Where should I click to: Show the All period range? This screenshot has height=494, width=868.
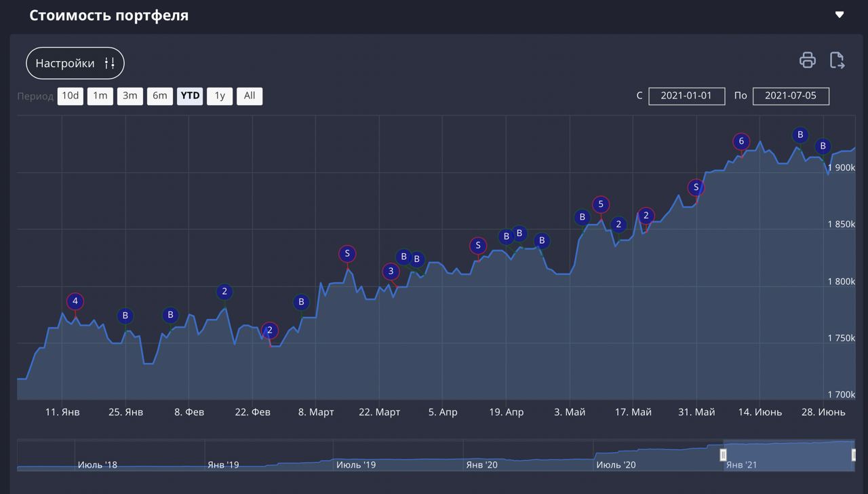click(x=250, y=96)
